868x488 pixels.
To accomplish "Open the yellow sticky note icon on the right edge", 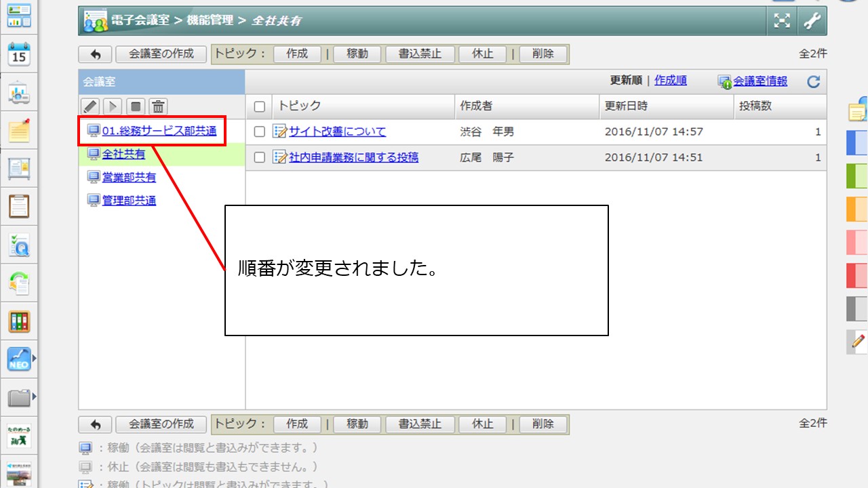I will [858, 110].
